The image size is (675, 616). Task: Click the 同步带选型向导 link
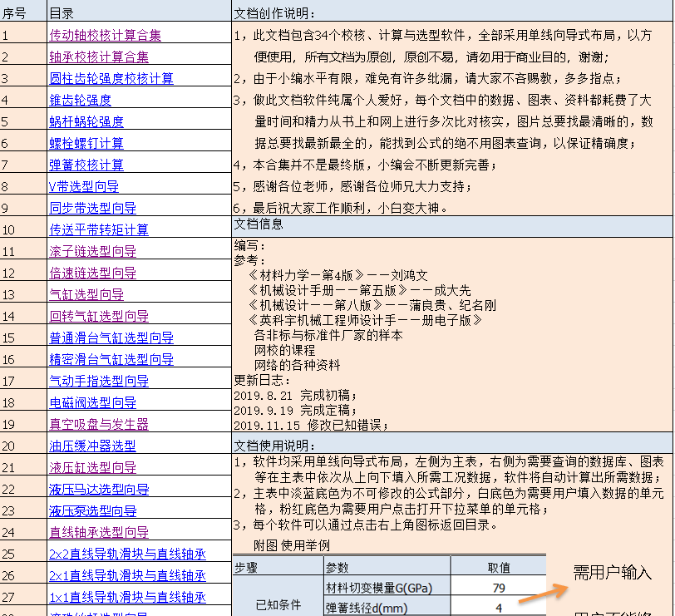click(92, 208)
